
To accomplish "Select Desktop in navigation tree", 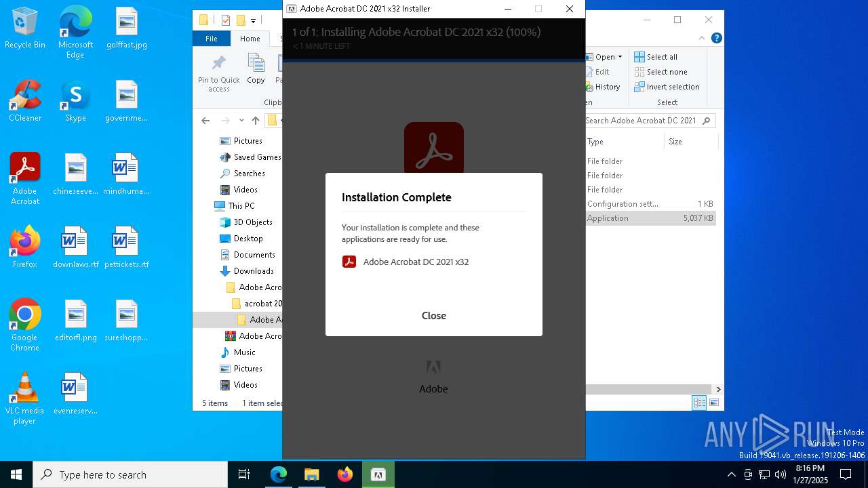I will tap(241, 239).
